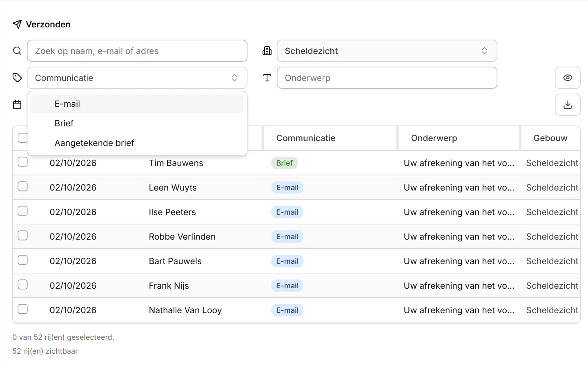Tick the select-all header checkbox
This screenshot has width=588, height=368.
tap(23, 138)
